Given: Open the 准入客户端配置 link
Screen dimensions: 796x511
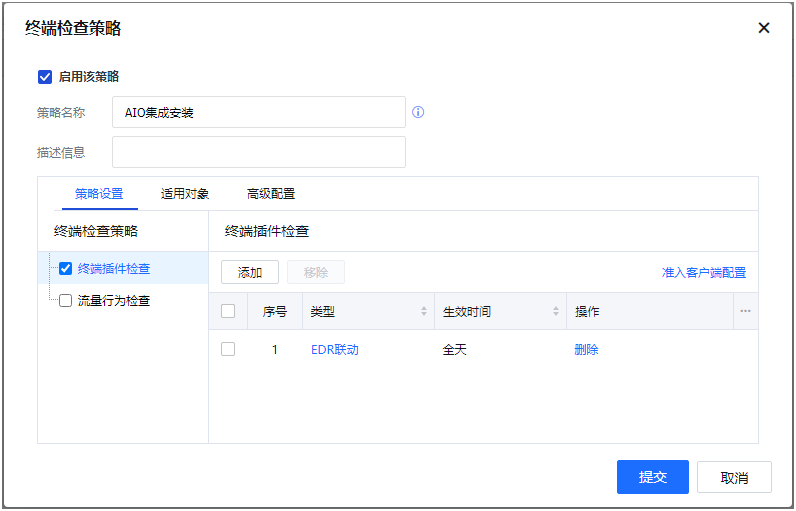Looking at the screenshot, I should (x=703, y=272).
